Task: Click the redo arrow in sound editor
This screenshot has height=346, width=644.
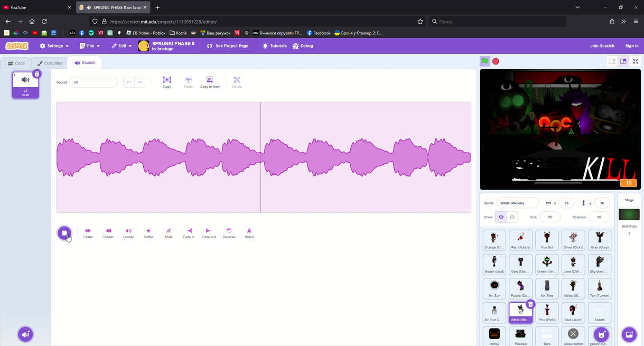Action: click(x=139, y=82)
